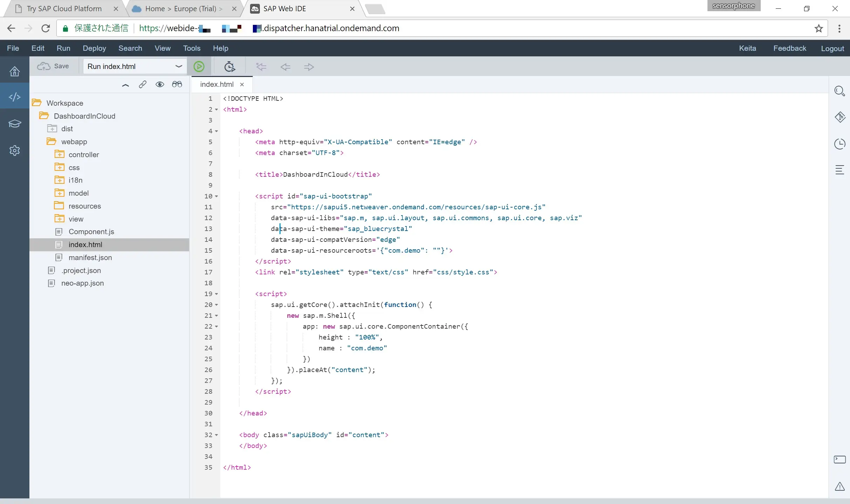This screenshot has width=850, height=504.
Task: Expand the controller folder
Action: point(59,154)
